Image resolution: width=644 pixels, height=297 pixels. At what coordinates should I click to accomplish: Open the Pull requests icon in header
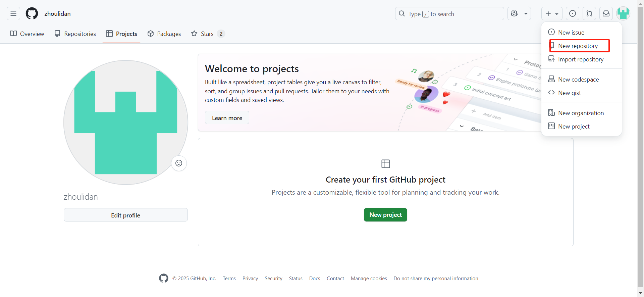(589, 13)
